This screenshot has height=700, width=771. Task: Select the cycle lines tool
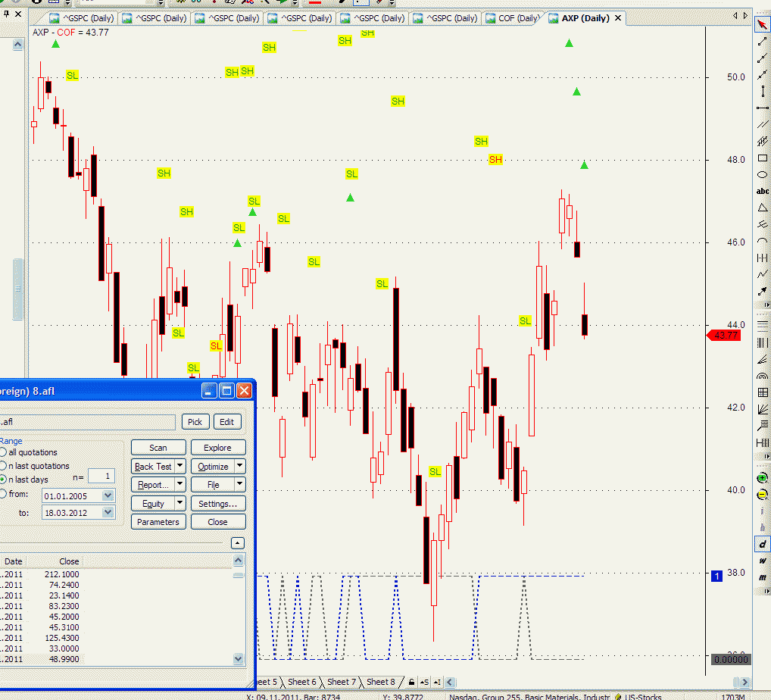pyautogui.click(x=762, y=258)
